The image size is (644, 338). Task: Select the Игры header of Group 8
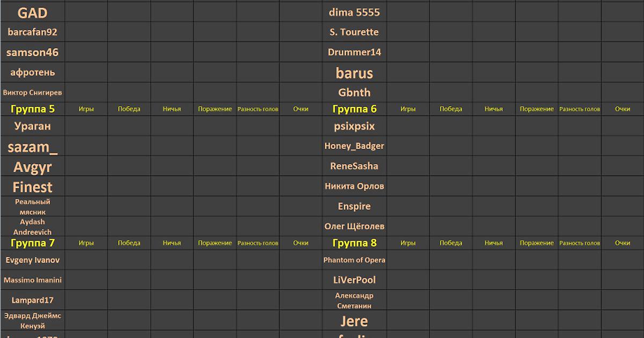pyautogui.click(x=408, y=243)
